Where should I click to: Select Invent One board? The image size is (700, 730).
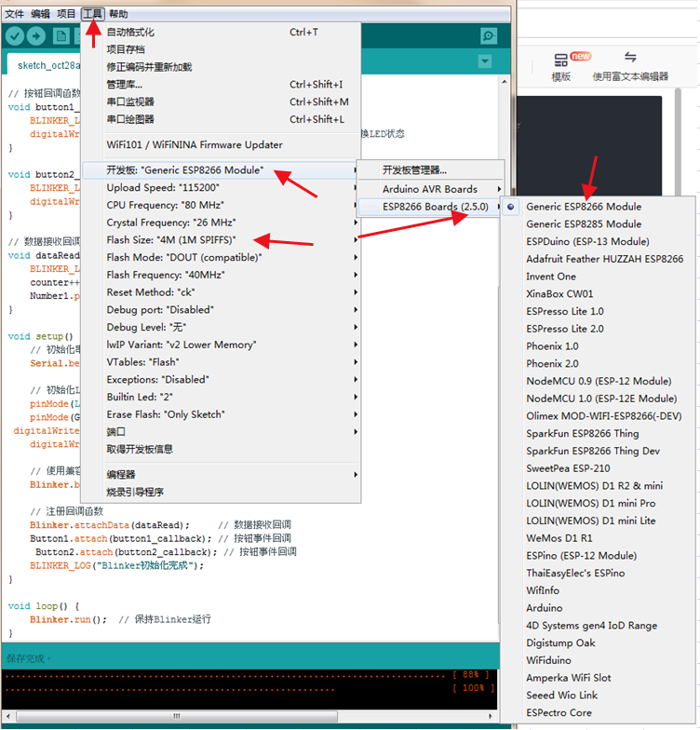[598, 276]
